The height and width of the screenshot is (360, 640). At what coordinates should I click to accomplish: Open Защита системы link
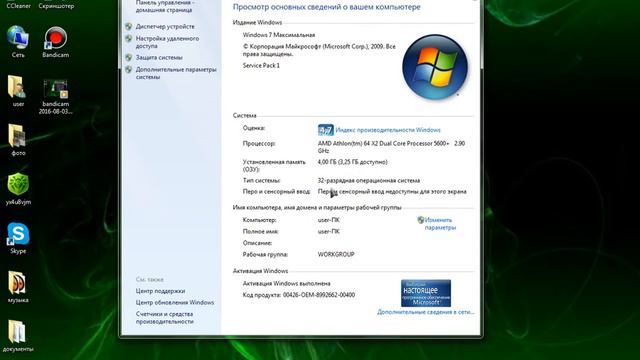[x=159, y=58]
